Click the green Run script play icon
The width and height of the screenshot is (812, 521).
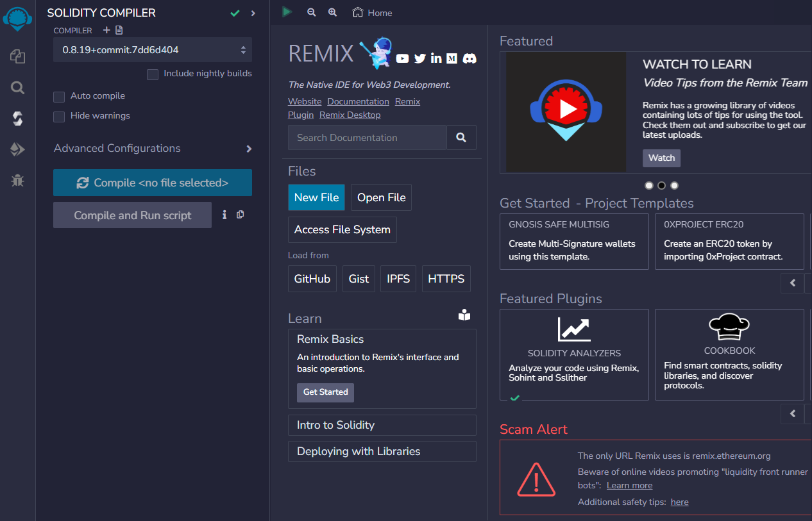[x=287, y=12]
